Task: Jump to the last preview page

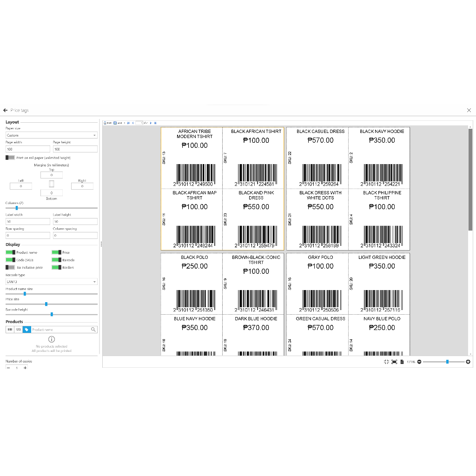Action: [x=155, y=123]
